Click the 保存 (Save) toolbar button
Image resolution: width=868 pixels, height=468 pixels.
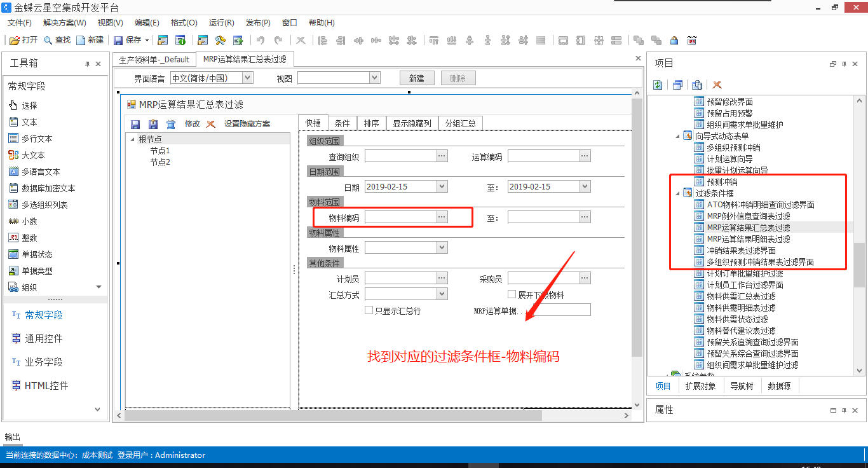click(128, 40)
